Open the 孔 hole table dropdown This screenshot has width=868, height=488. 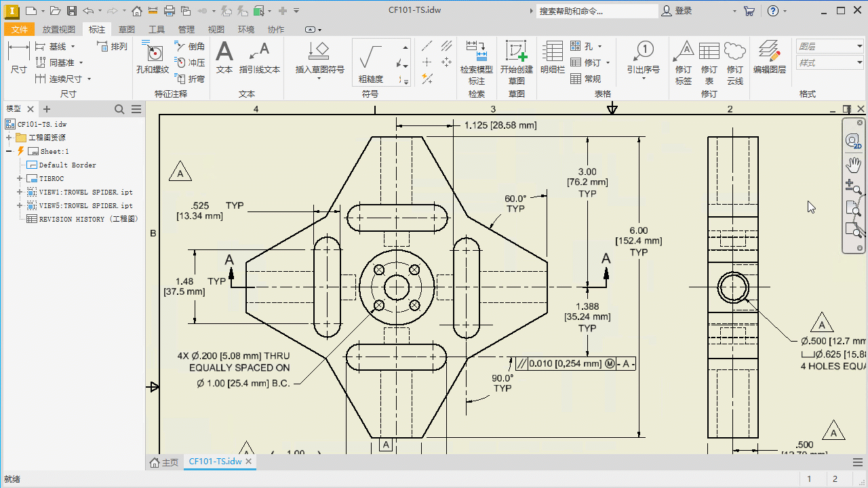click(599, 46)
